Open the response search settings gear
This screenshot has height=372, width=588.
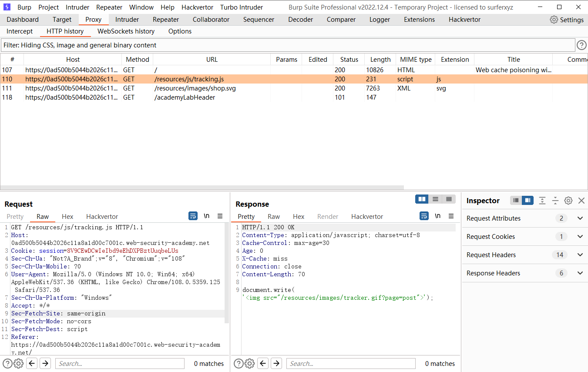pos(249,363)
